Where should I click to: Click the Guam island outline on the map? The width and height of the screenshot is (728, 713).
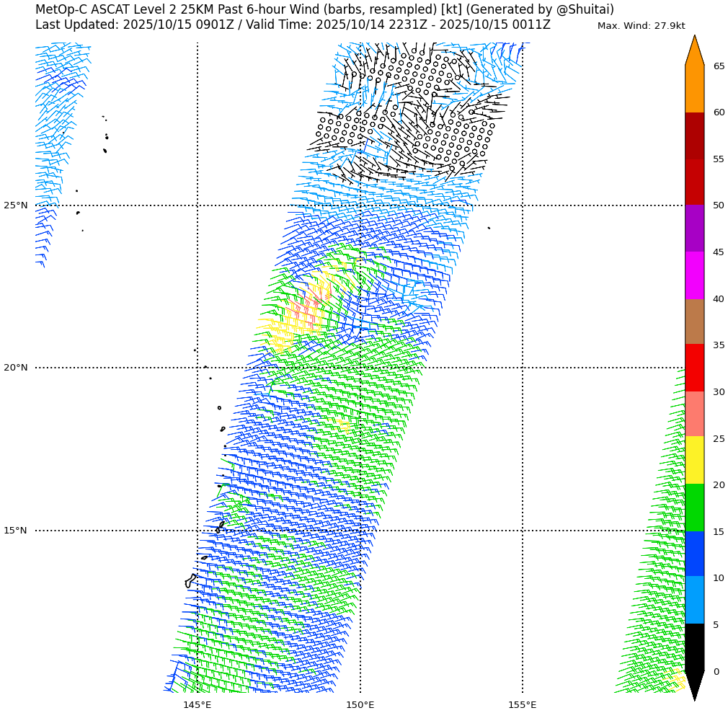(190, 580)
